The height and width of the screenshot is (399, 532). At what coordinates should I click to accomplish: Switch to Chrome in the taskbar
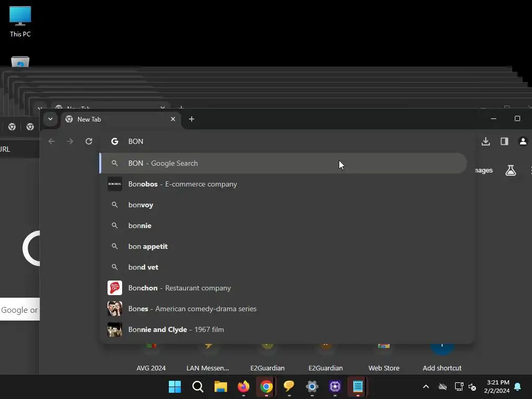coord(267,387)
